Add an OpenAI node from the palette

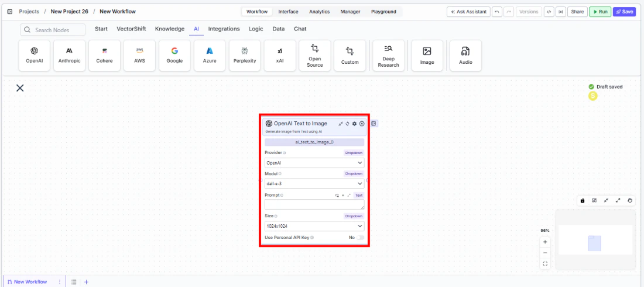pos(35,56)
